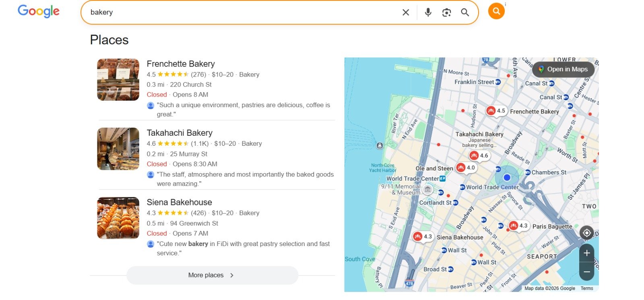Open map in Google Maps
The height and width of the screenshot is (300, 644).
563,69
